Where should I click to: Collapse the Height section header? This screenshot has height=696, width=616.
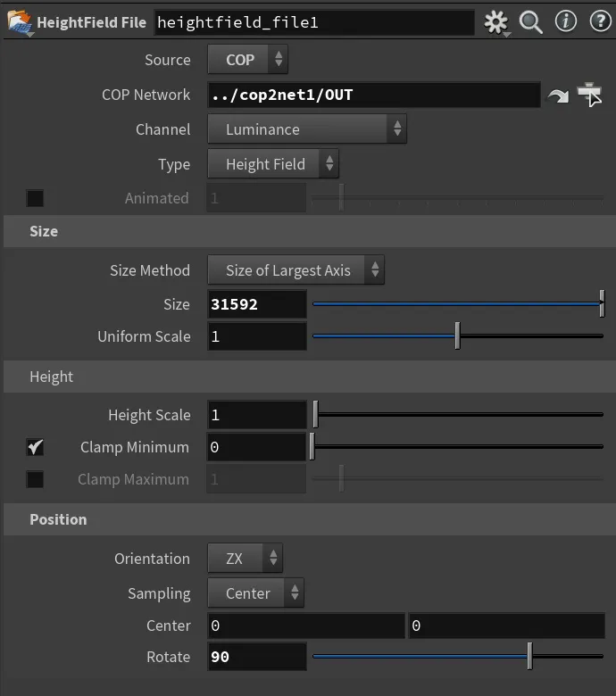tap(310, 377)
